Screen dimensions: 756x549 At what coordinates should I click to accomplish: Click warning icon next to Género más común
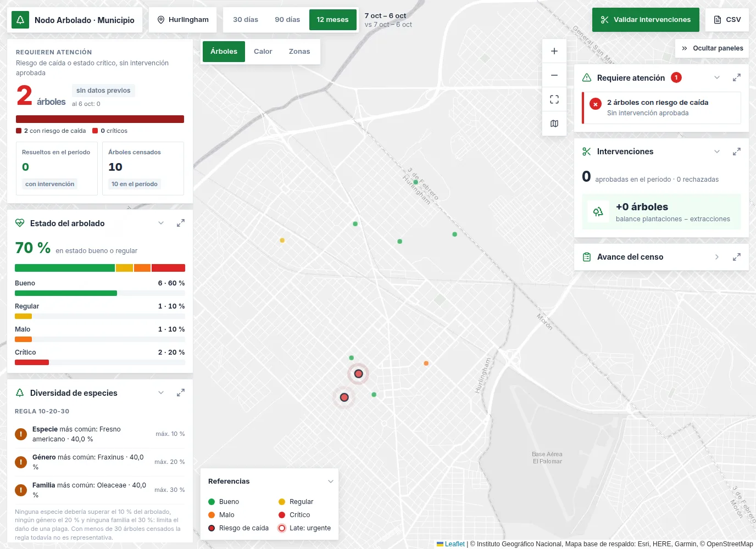coord(21,462)
